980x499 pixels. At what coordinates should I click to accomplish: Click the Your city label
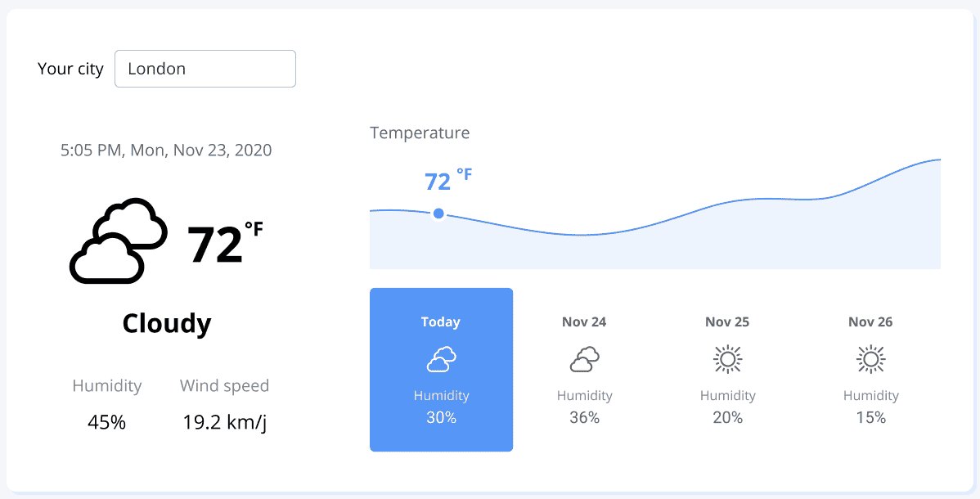click(70, 69)
